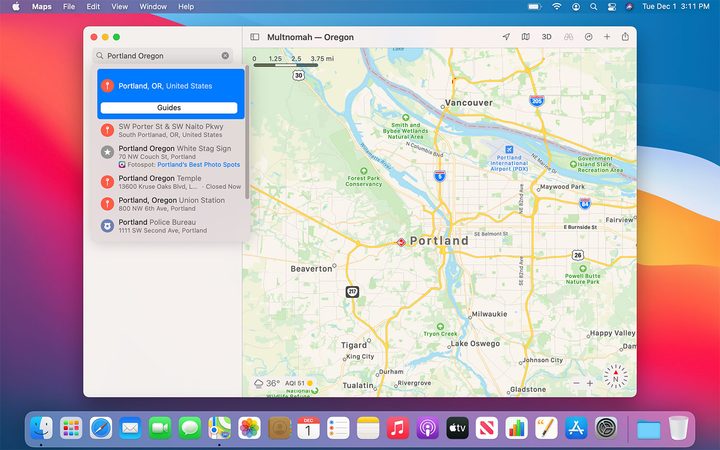The image size is (720, 450).
Task: Open the Apple menu
Action: 16,6
